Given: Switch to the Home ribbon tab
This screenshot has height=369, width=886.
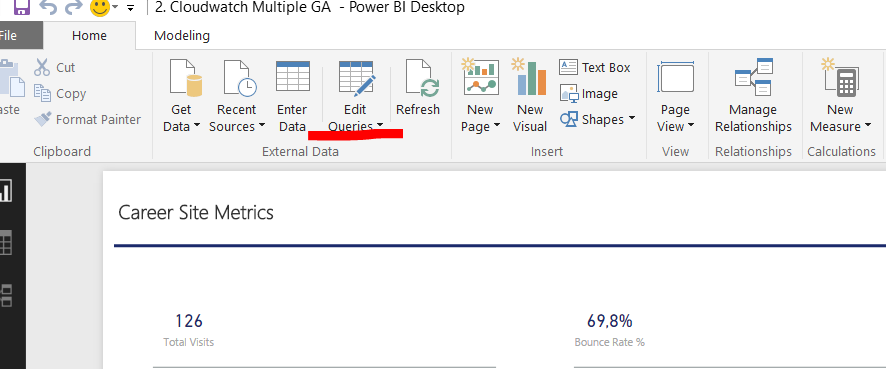Looking at the screenshot, I should click(89, 36).
